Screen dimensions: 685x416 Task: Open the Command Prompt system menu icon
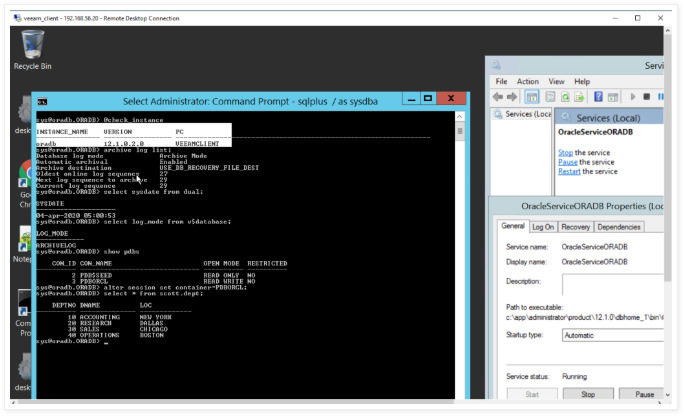pyautogui.click(x=43, y=101)
